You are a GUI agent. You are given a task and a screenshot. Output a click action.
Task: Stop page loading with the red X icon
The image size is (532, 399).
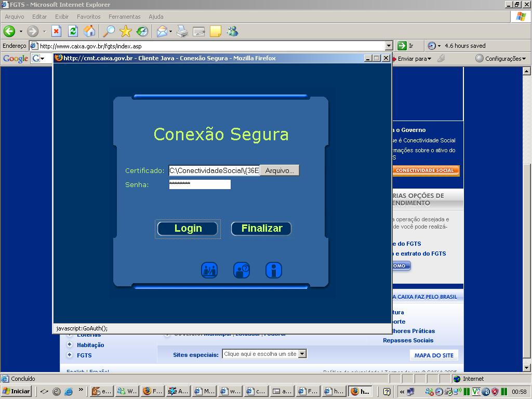[56, 32]
